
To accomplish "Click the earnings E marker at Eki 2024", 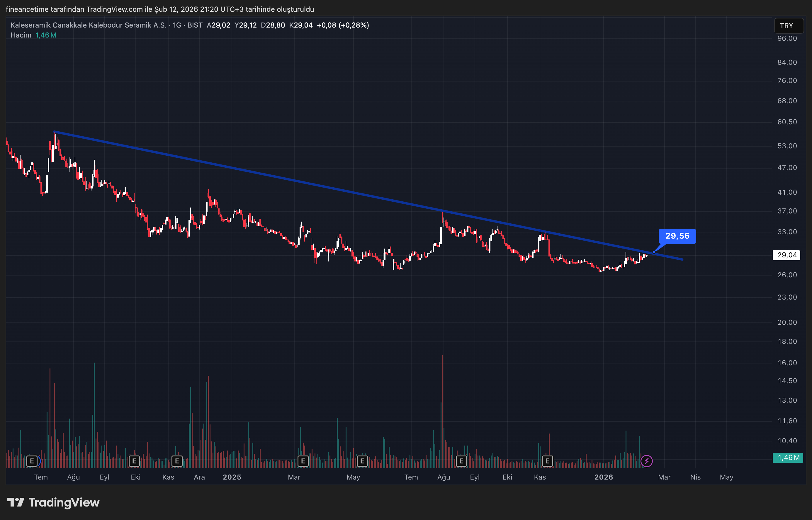I will (134, 461).
